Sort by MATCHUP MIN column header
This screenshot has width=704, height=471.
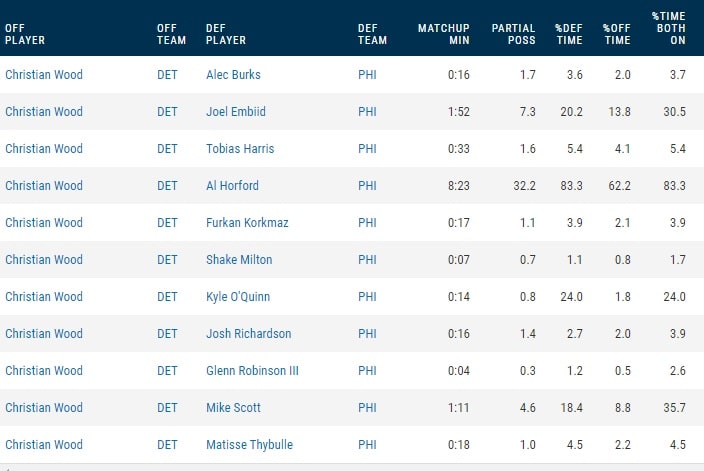coord(443,34)
